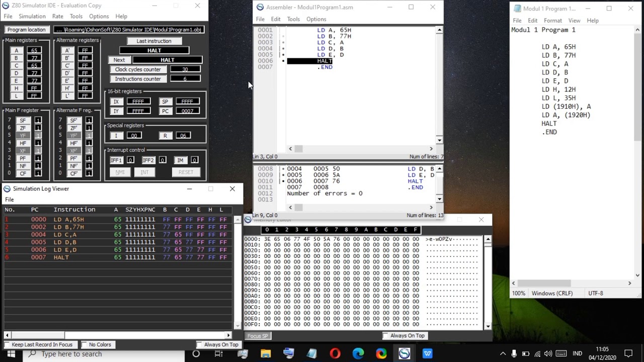Toggle the SF flag in Main F register
The width and height of the screenshot is (644, 362).
click(x=23, y=121)
